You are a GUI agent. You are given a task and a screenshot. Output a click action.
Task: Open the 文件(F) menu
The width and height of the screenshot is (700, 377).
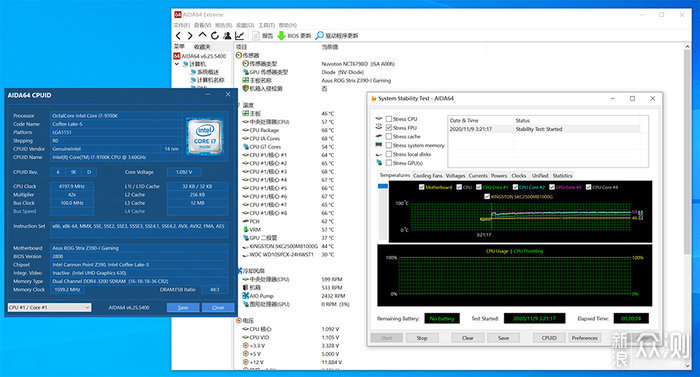pos(182,25)
